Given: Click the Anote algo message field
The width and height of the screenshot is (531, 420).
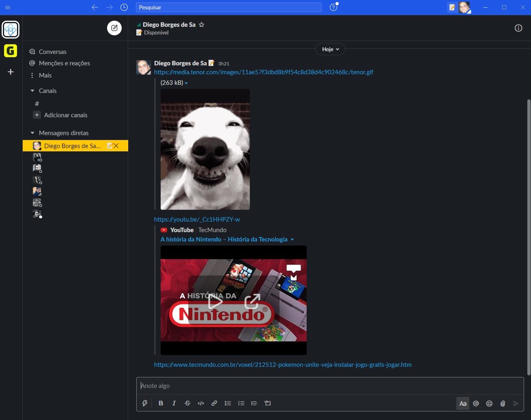Looking at the screenshot, I should [x=330, y=386].
